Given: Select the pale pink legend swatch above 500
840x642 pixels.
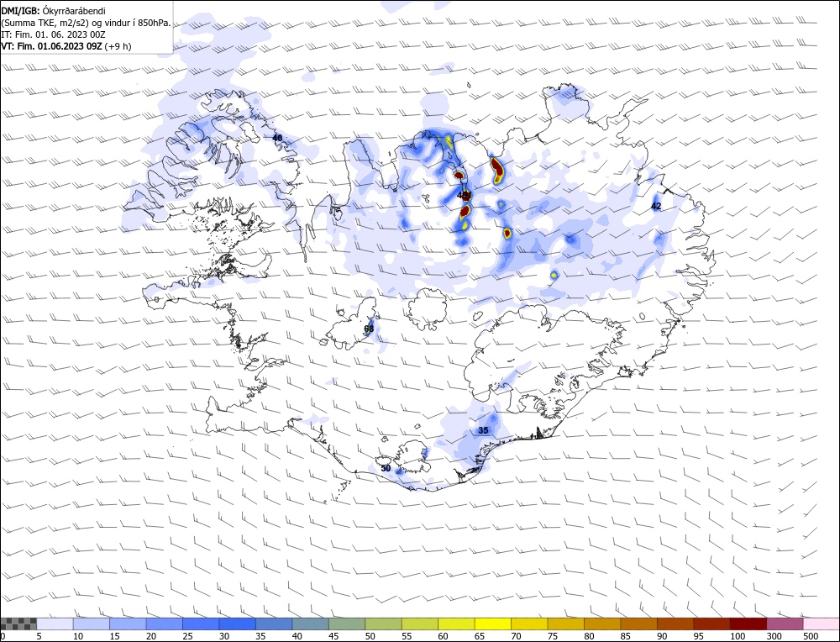Looking at the screenshot, I should (821, 624).
